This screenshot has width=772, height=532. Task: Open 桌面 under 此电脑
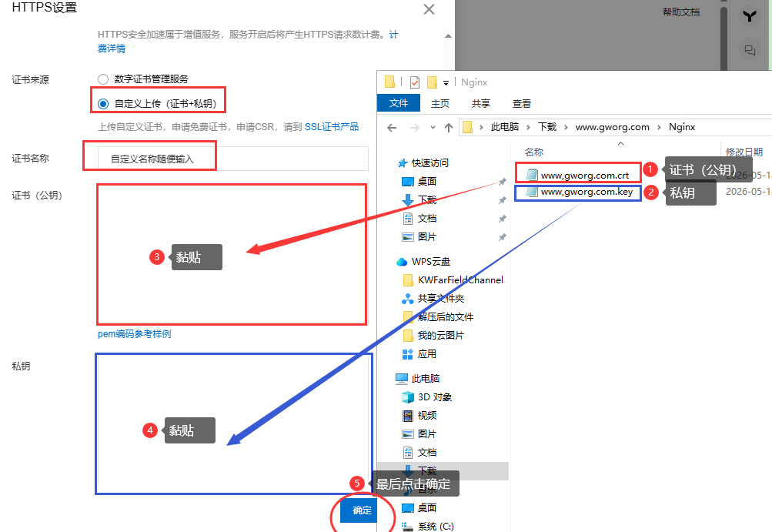426,508
